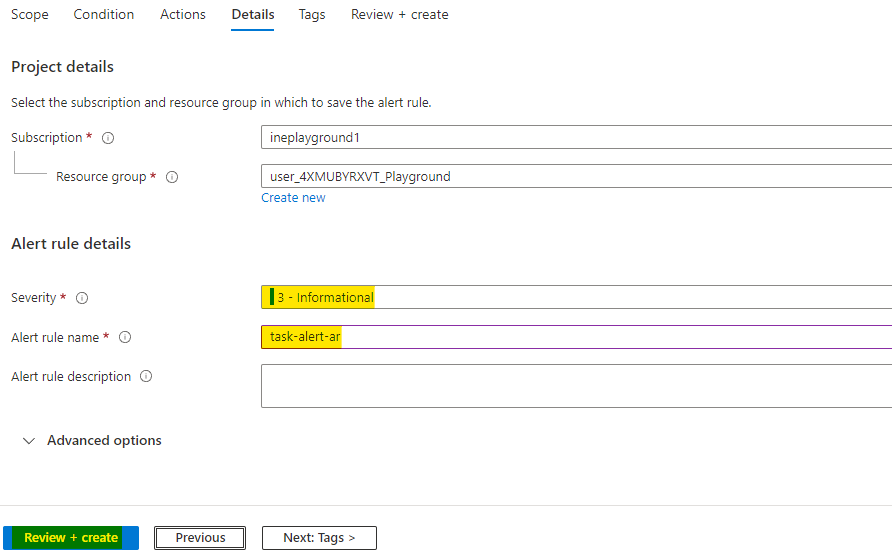The width and height of the screenshot is (892, 555).
Task: Open the Resource group dropdown
Action: point(575,176)
